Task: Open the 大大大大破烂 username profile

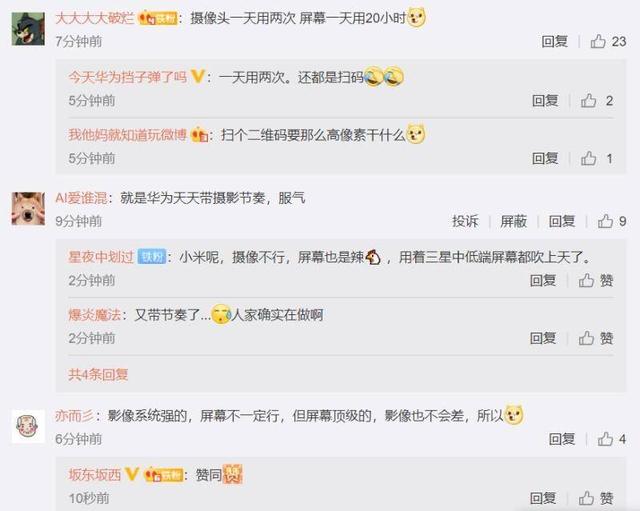Action: tap(95, 18)
